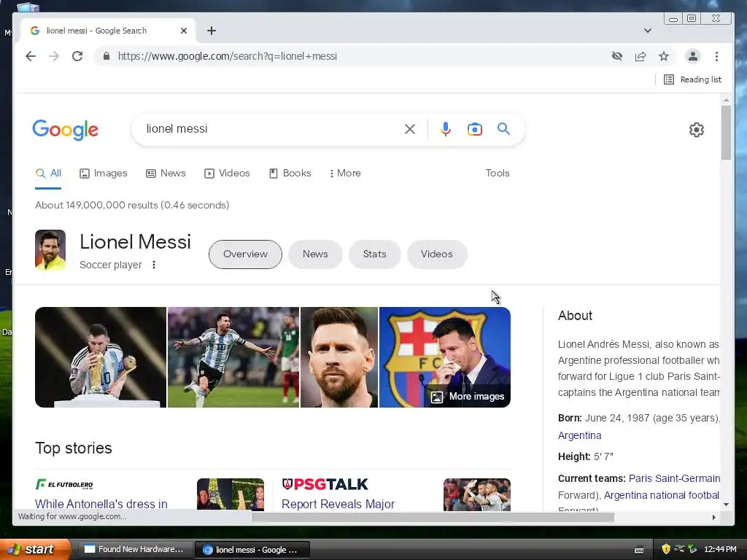The width and height of the screenshot is (747, 560).
Task: Click the taskbar clock showing 12:44 PM
Action: point(720,550)
